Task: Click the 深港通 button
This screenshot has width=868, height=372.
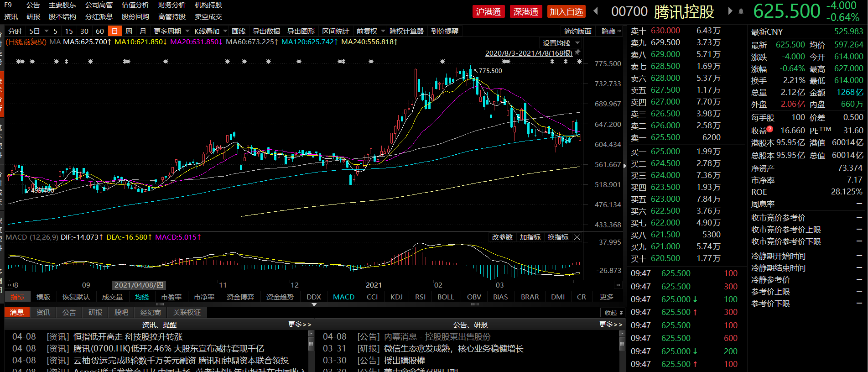Action: pos(526,11)
